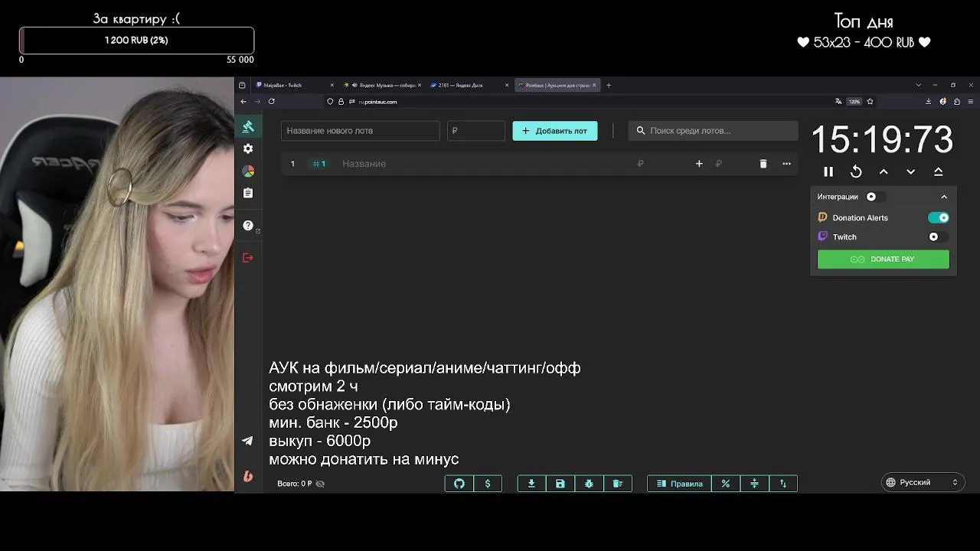The width and height of the screenshot is (980, 551).
Task: Click the save floppy disk button
Action: point(560,484)
